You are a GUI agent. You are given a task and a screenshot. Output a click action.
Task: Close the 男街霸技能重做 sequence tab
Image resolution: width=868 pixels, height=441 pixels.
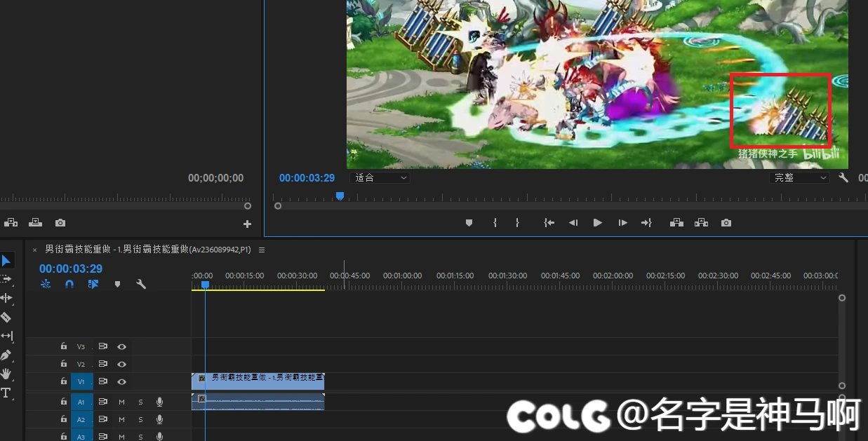(34, 250)
